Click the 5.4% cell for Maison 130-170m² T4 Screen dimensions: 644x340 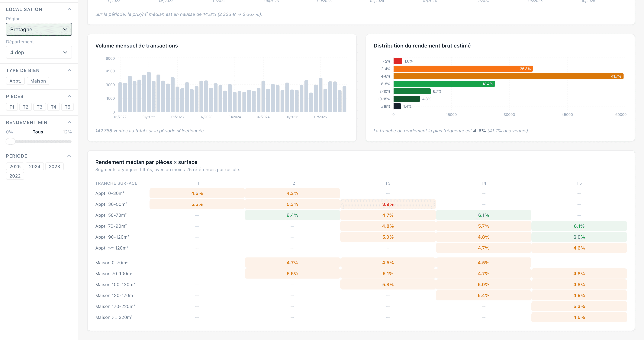click(484, 296)
